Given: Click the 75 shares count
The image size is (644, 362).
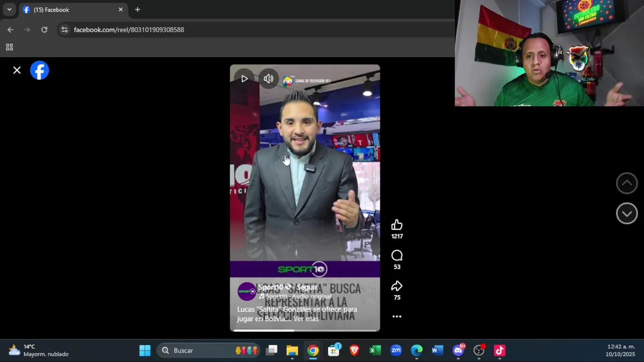Looking at the screenshot, I should (x=397, y=298).
